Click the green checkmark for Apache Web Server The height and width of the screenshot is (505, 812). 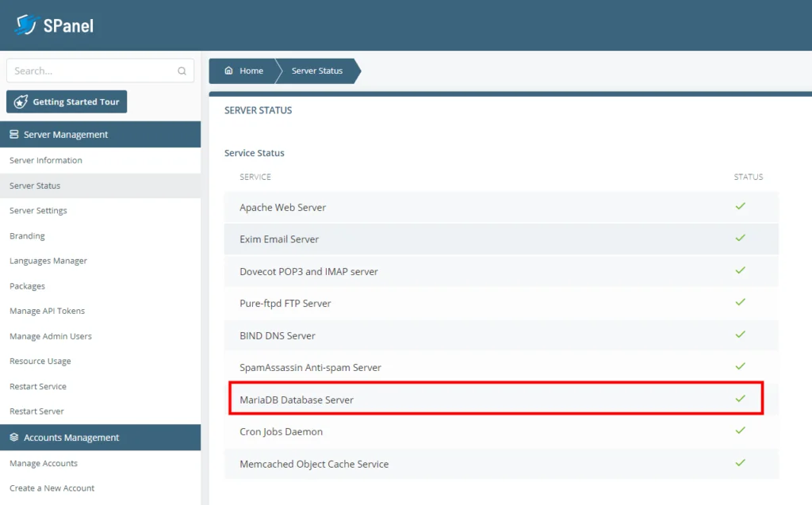pyautogui.click(x=740, y=206)
